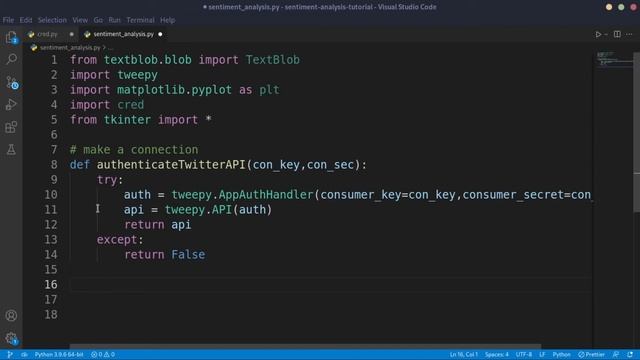The image size is (640, 360).
Task: Click 'return api' on line 12
Action: [x=158, y=225]
